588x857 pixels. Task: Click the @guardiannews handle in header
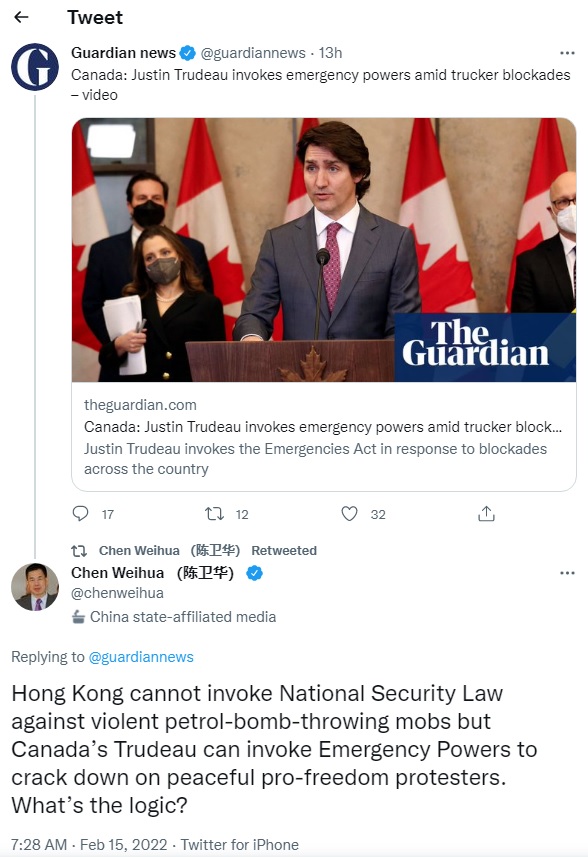tap(253, 53)
